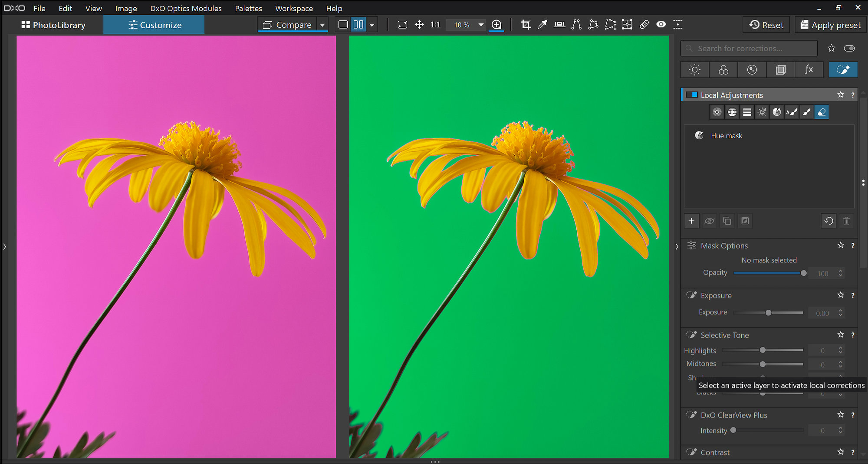Favorite the Exposure section
Screen dimensions: 868x464
point(841,295)
